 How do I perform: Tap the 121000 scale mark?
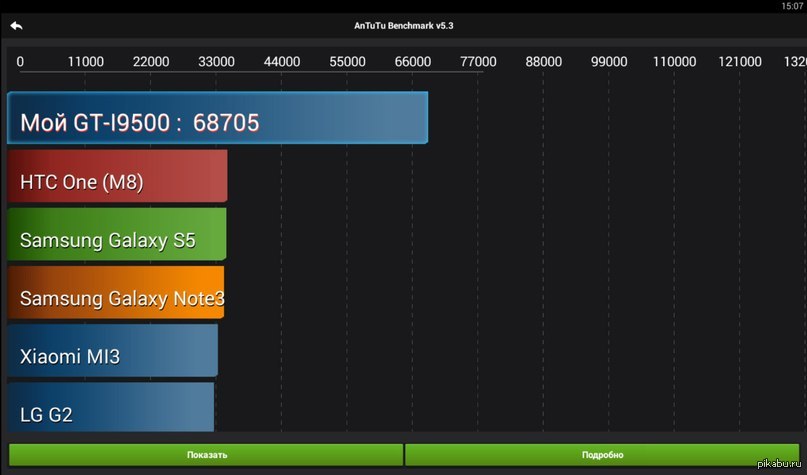coord(740,62)
